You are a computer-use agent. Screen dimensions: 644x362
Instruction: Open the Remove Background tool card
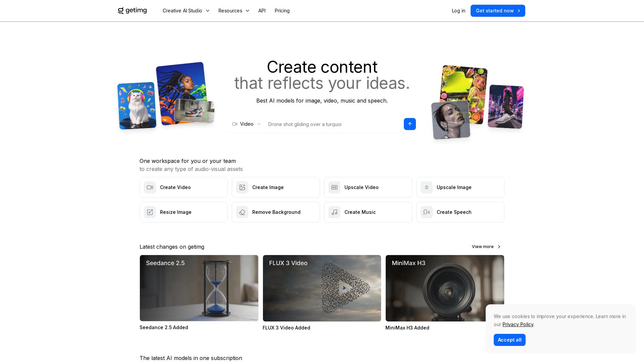pyautogui.click(x=276, y=212)
